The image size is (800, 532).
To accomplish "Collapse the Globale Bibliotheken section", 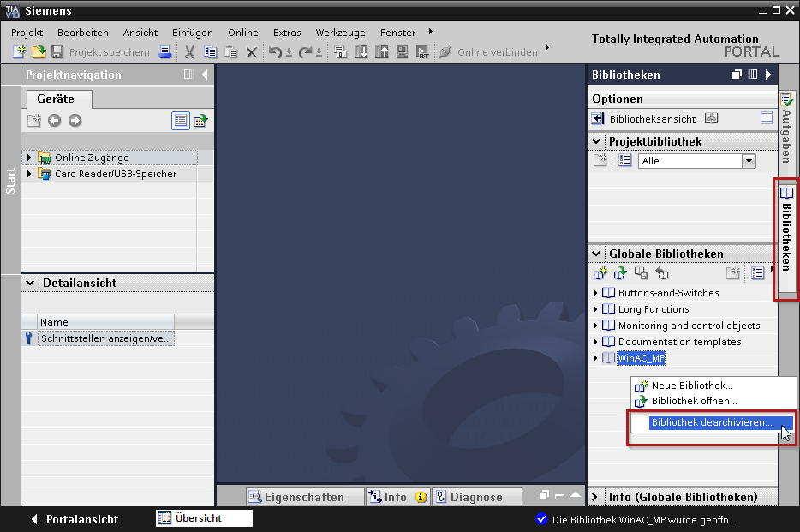I will [596, 254].
